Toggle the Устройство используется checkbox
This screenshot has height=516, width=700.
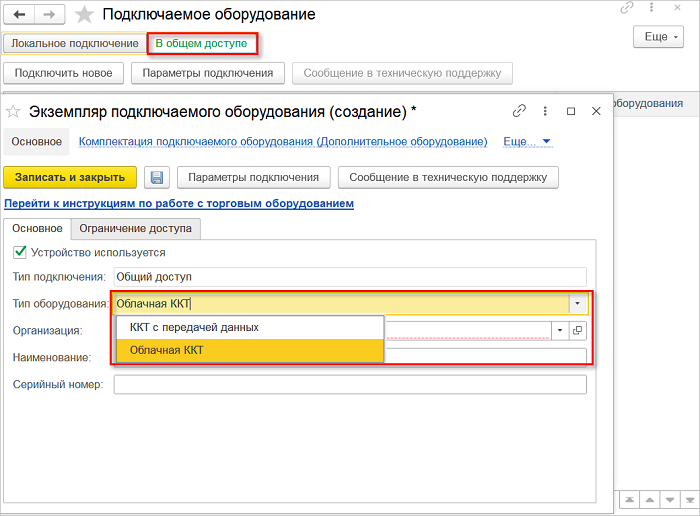[x=19, y=253]
